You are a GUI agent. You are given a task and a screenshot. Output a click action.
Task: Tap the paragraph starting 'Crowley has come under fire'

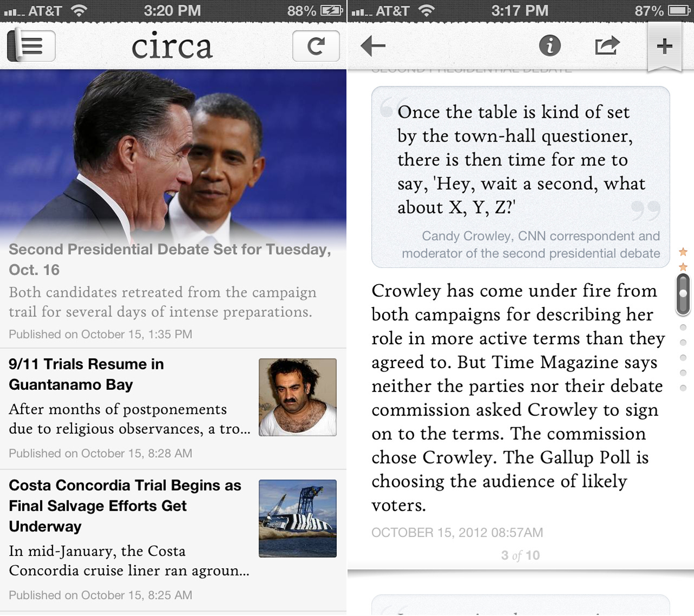click(518, 398)
